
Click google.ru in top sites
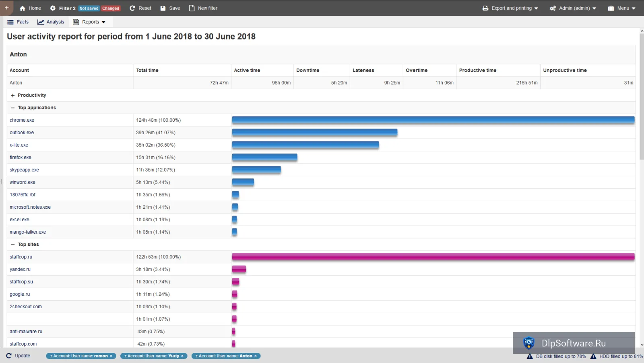(20, 295)
